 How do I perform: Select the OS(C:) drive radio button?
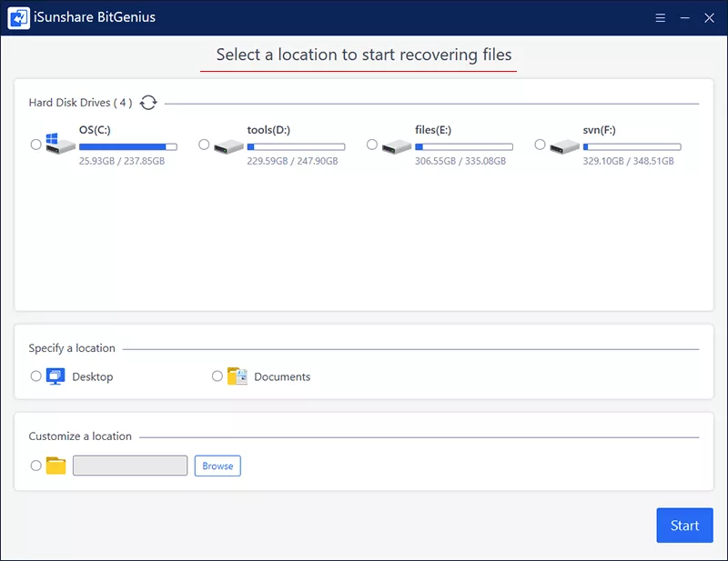point(35,145)
